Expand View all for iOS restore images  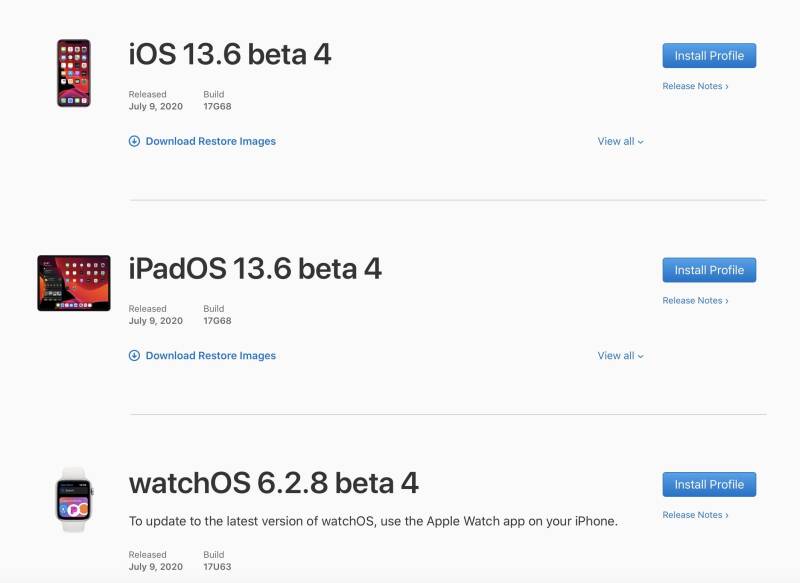click(x=620, y=141)
